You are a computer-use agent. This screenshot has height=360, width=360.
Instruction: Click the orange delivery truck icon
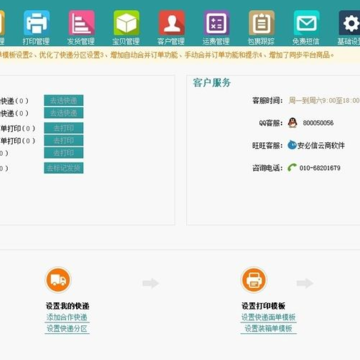coord(58,280)
